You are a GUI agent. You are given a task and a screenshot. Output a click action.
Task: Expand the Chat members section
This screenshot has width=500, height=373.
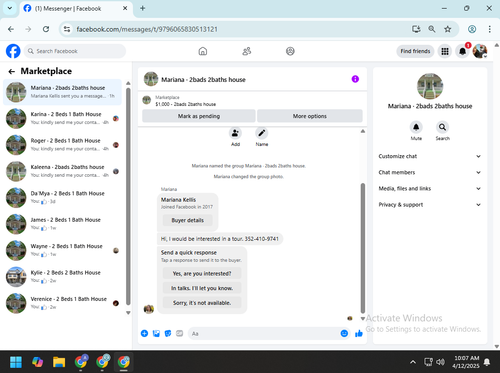(430, 172)
